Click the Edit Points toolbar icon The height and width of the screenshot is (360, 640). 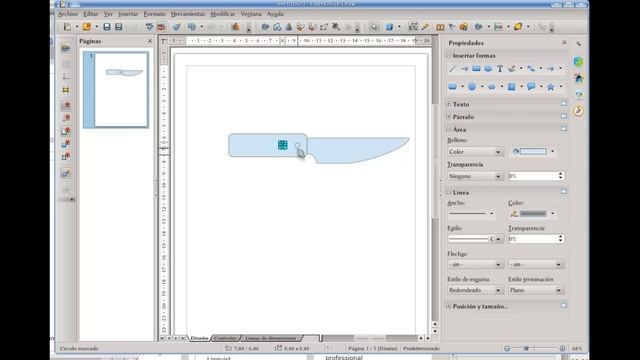pos(413,27)
